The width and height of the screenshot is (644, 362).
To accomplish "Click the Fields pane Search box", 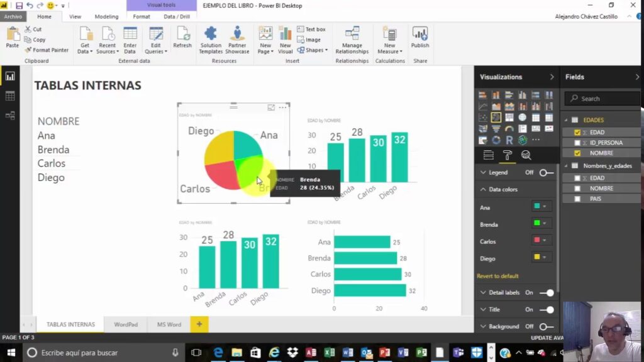I will (602, 99).
